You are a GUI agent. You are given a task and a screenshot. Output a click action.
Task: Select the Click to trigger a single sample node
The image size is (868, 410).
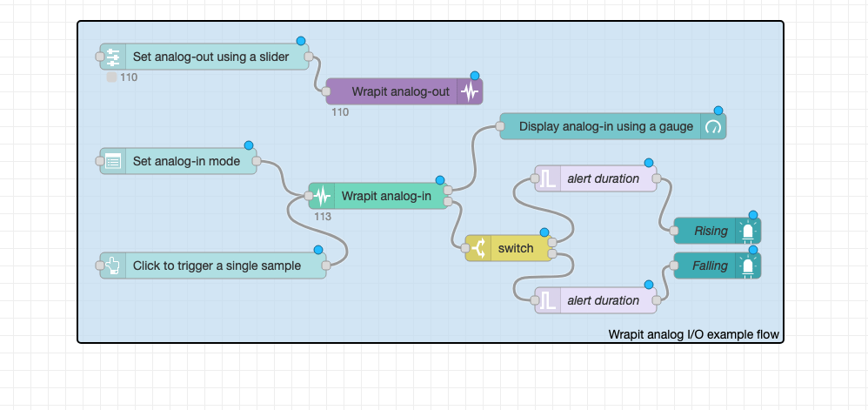click(213, 265)
